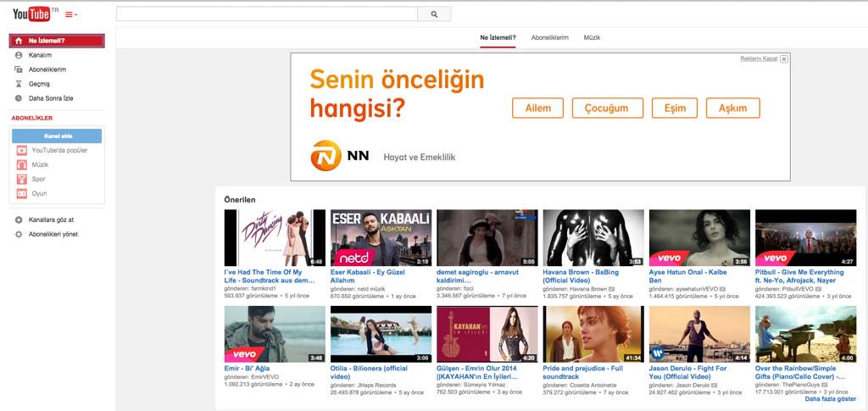Open Abonelikleri yönet link
Image resolution: width=868 pixels, height=411 pixels.
pyautogui.click(x=53, y=234)
